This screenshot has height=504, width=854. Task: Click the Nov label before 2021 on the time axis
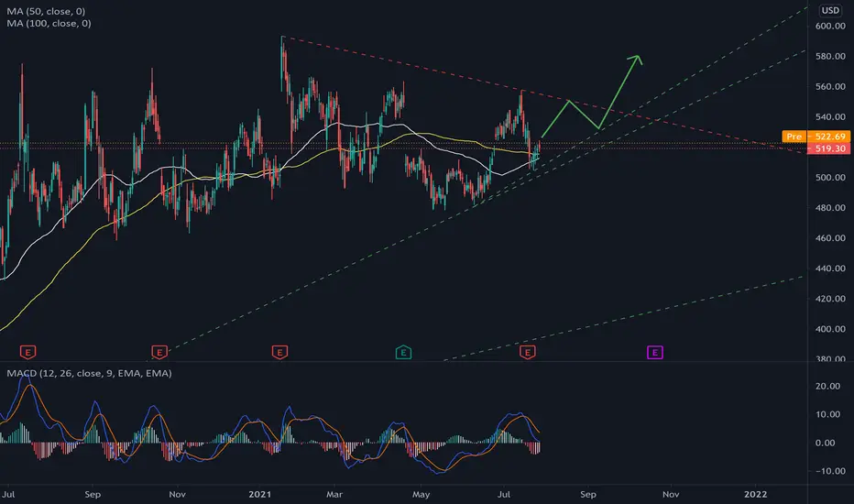177,494
